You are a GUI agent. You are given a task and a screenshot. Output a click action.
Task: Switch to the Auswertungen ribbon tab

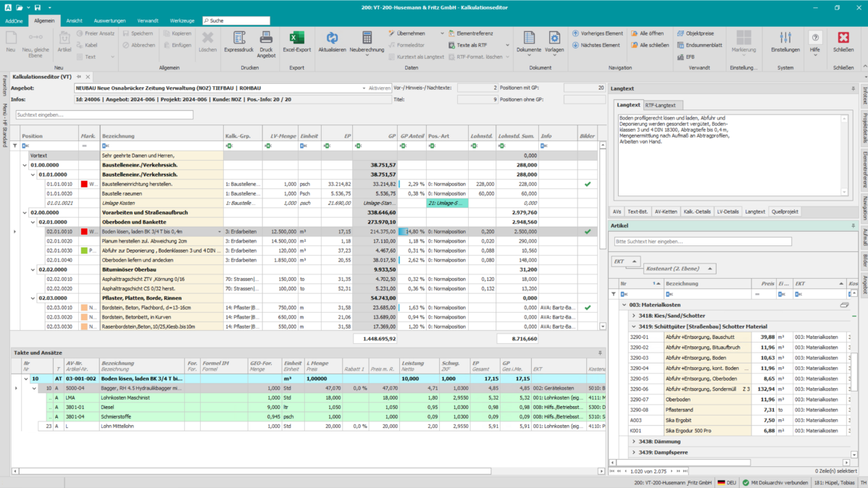pyautogui.click(x=109, y=21)
